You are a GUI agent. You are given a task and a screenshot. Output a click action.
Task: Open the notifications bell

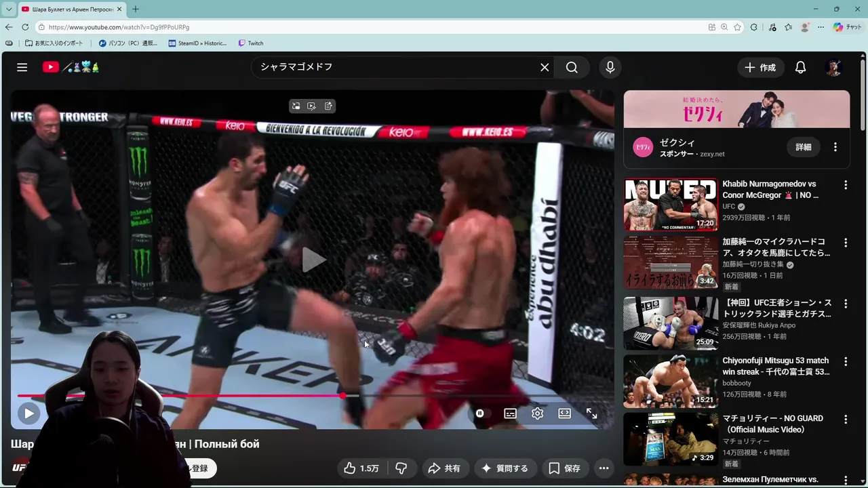tap(801, 67)
